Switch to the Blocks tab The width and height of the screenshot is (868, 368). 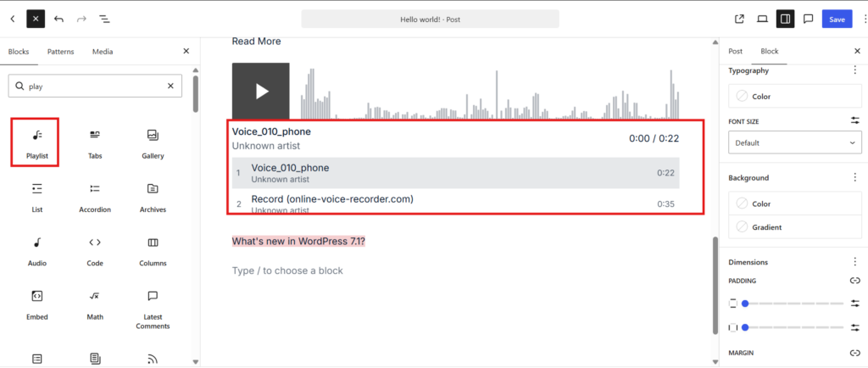pos(19,52)
